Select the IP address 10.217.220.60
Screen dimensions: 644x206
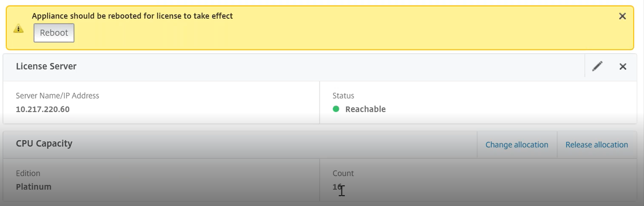click(43, 109)
